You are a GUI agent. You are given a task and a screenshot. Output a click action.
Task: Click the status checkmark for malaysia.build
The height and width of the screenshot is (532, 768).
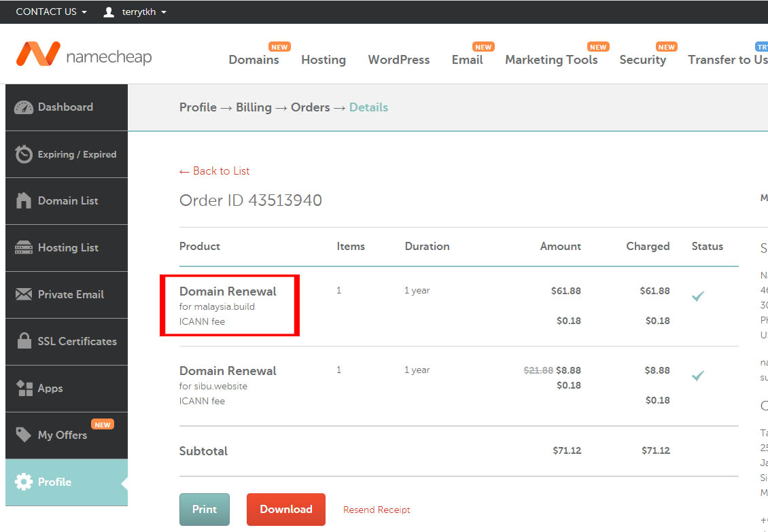click(x=698, y=296)
